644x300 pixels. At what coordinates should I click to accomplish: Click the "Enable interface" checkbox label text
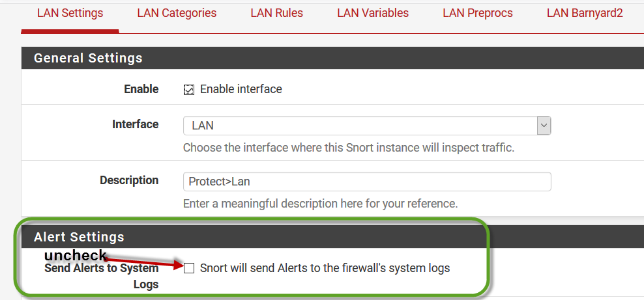[241, 89]
